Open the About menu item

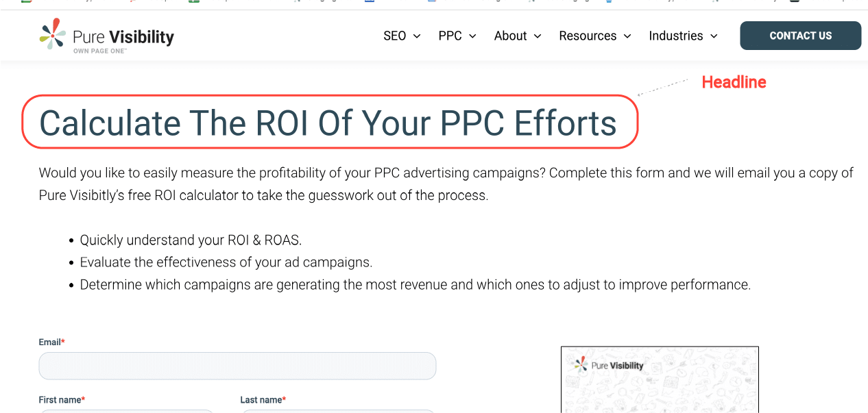coord(511,36)
